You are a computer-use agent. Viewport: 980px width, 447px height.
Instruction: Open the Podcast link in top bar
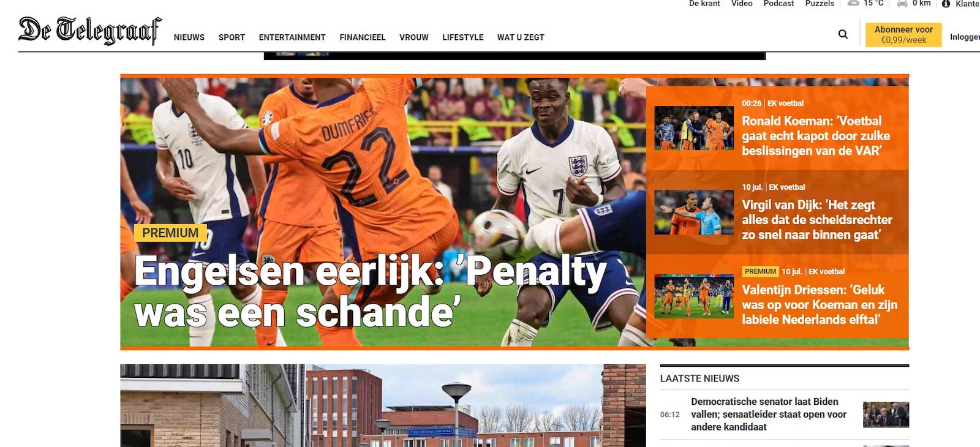778,4
